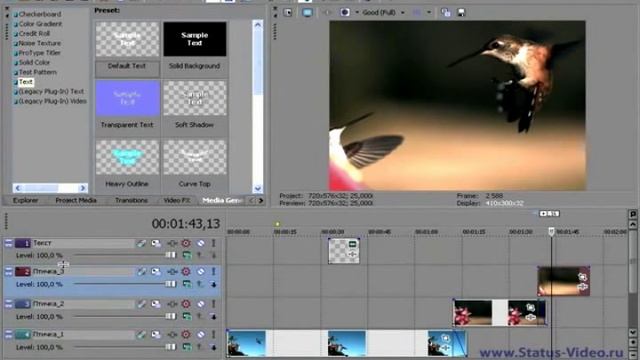This screenshot has height=360, width=640.
Task: Copy preview snapshot to clipboard
Action: (x=446, y=13)
